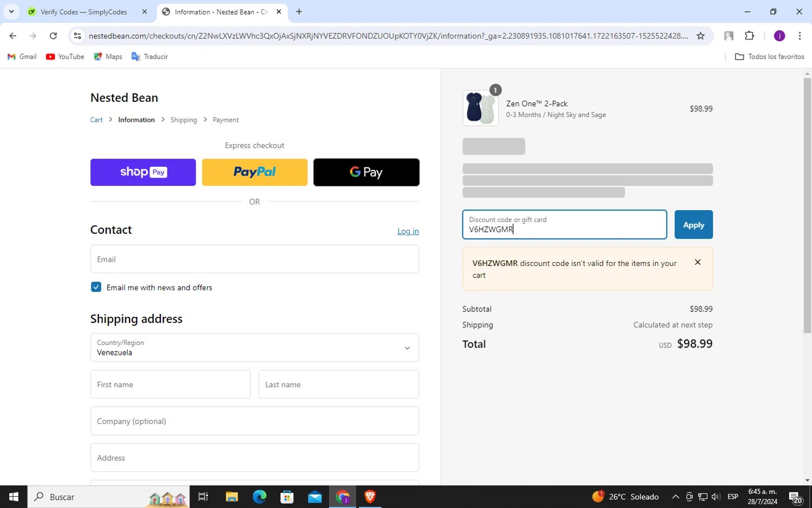The image size is (812, 508).
Task: Open the Windows Start menu
Action: coord(14,497)
